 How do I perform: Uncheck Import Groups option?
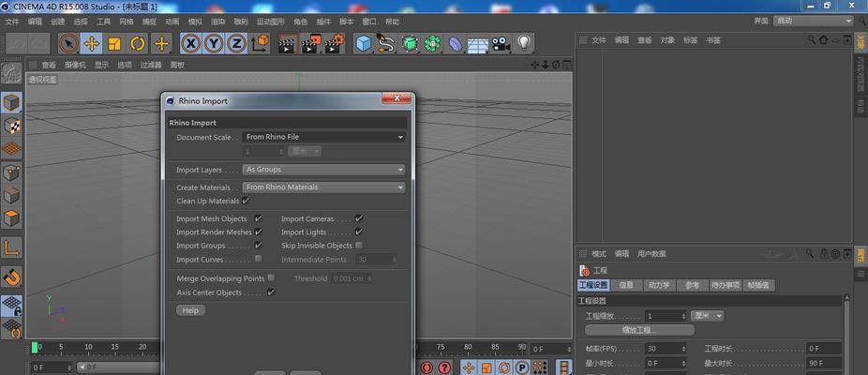point(258,245)
